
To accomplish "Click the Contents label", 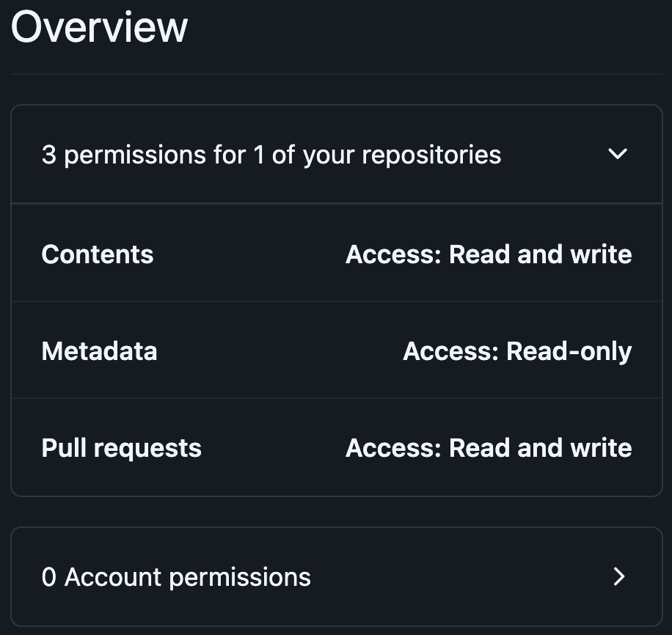I will (x=98, y=254).
